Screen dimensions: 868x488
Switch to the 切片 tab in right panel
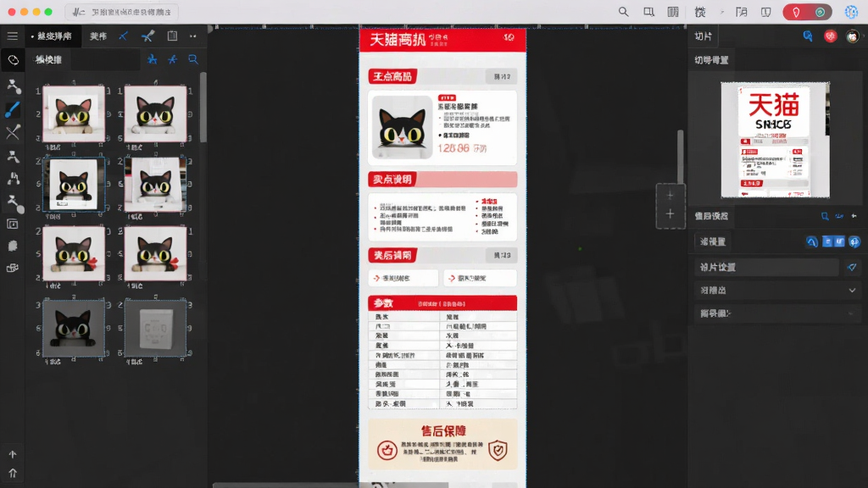tap(703, 36)
